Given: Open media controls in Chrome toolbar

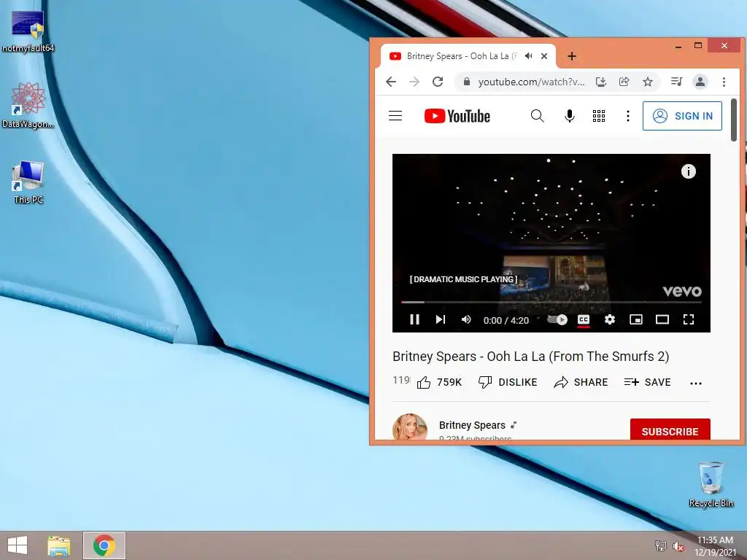Looking at the screenshot, I should pos(676,82).
